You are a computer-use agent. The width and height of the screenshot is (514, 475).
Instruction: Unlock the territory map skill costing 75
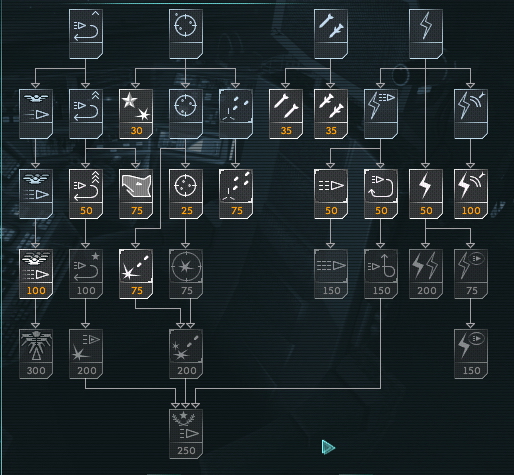pyautogui.click(x=136, y=194)
